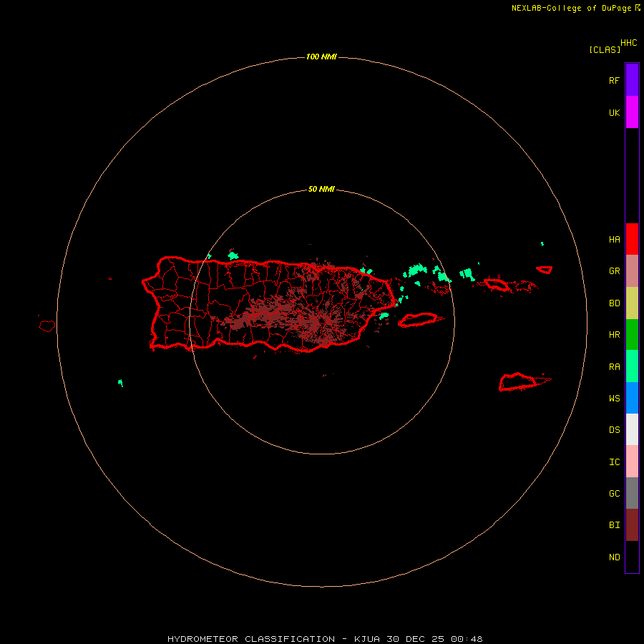The width and height of the screenshot is (644, 644).
Task: Click the ND legend label
Action: [x=614, y=557]
